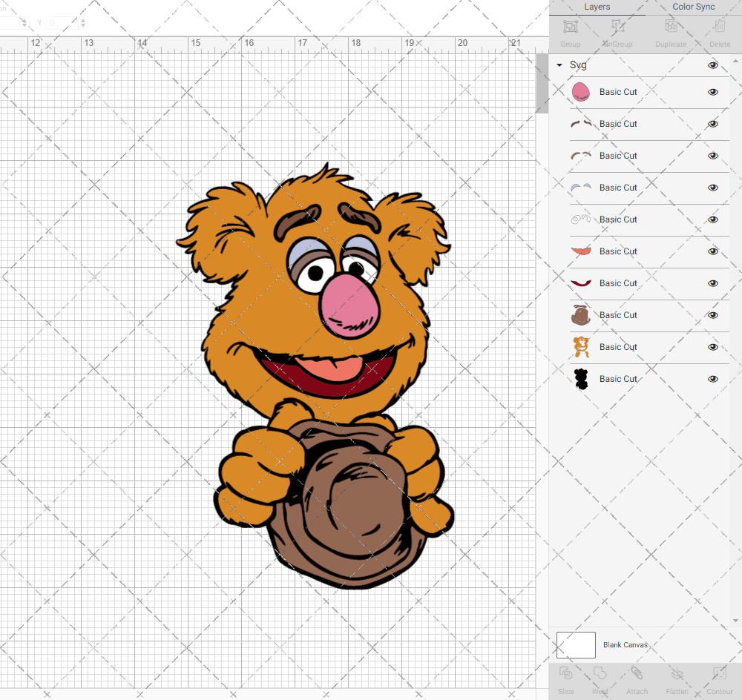Hide the brown hat layer

coord(712,315)
